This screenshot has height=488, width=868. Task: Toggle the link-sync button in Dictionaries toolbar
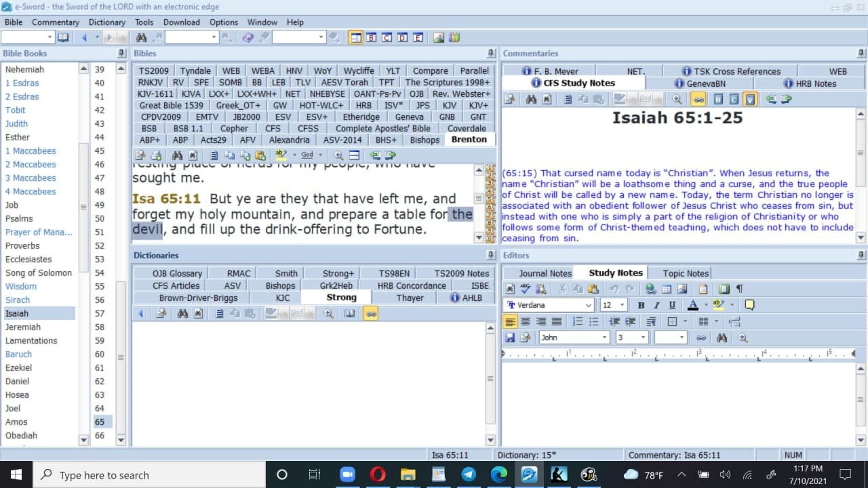click(x=370, y=314)
